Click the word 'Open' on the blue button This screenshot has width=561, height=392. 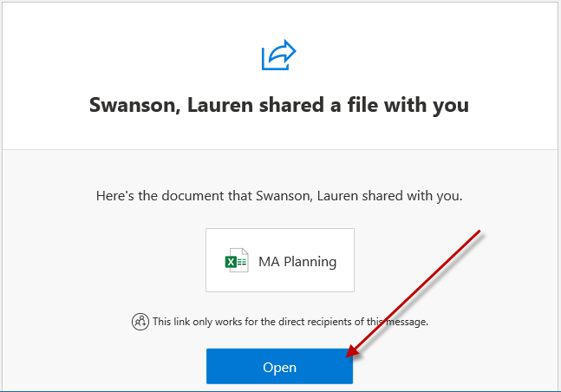coord(279,368)
